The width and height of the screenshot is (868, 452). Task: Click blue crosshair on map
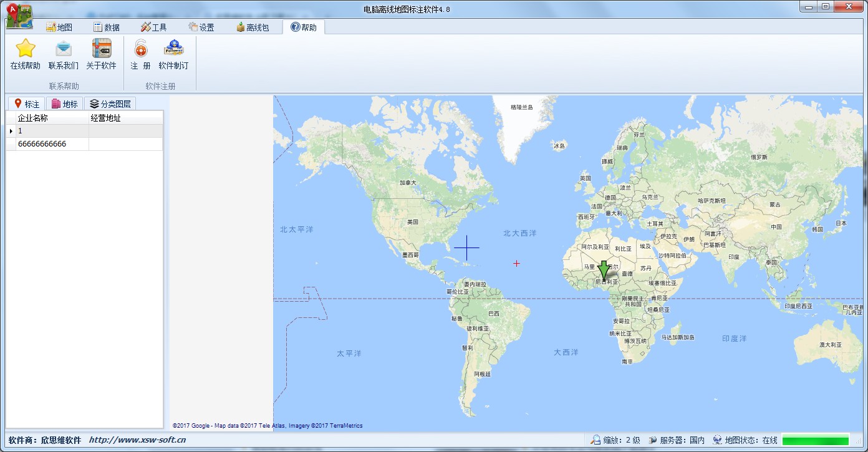[x=466, y=248]
